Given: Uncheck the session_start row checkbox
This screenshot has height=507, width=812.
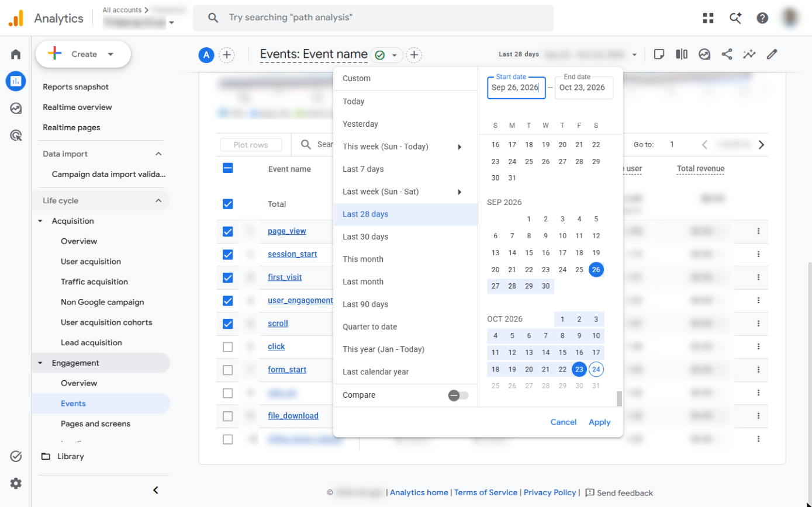Looking at the screenshot, I should (x=228, y=255).
